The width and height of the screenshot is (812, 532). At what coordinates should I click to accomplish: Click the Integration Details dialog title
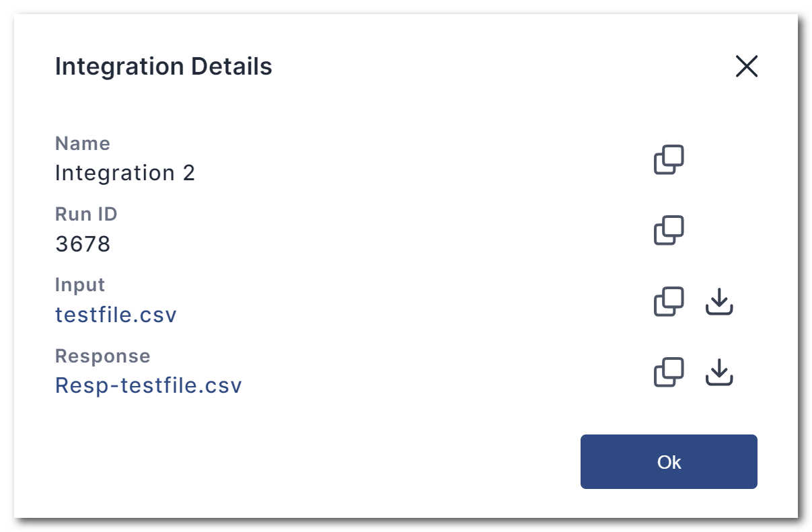(163, 67)
